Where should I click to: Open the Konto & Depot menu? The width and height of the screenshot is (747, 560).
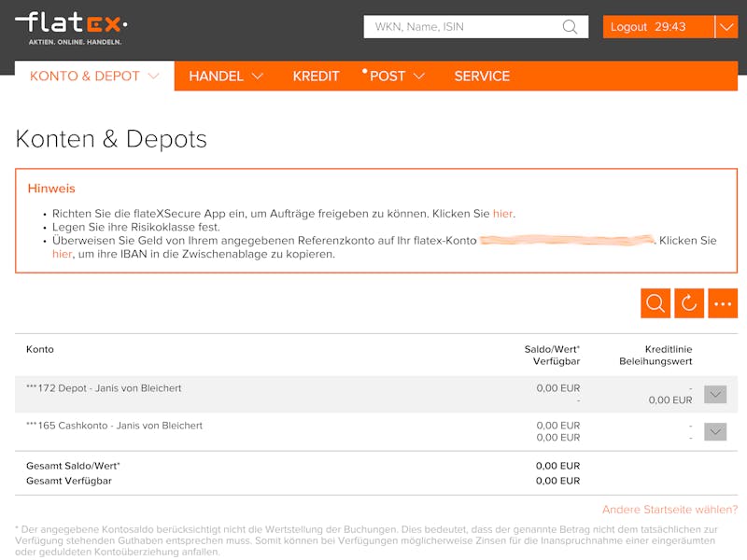pos(94,76)
